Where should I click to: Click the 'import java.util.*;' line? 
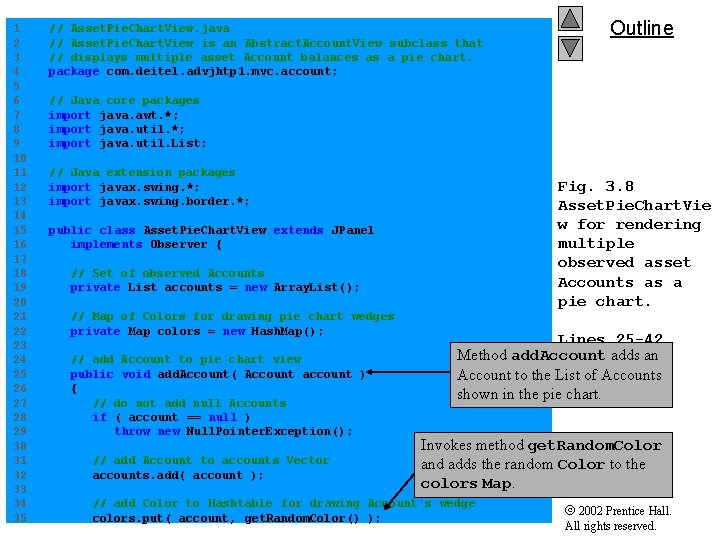coord(116,129)
